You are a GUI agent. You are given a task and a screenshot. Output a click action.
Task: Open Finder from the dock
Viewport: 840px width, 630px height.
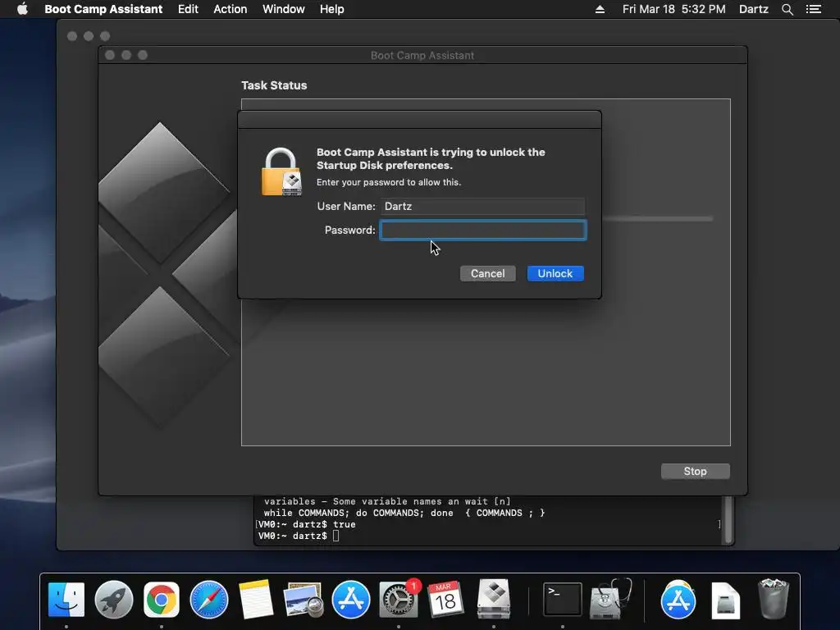click(66, 600)
